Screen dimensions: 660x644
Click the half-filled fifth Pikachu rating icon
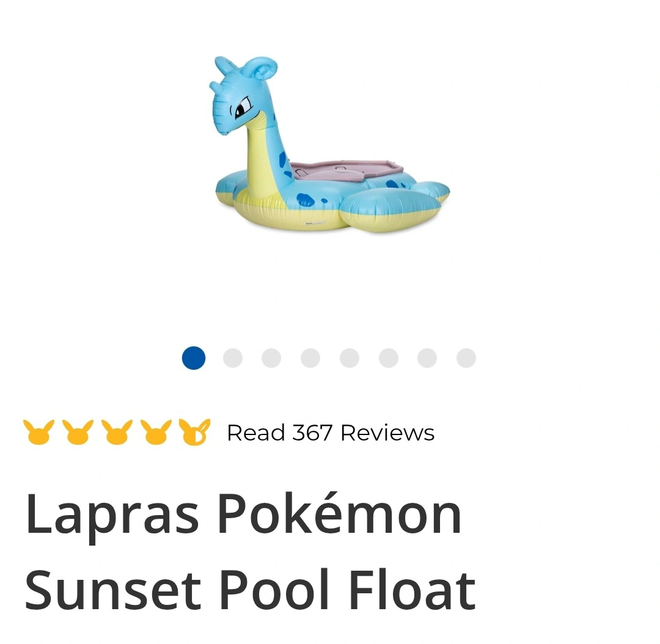click(194, 433)
